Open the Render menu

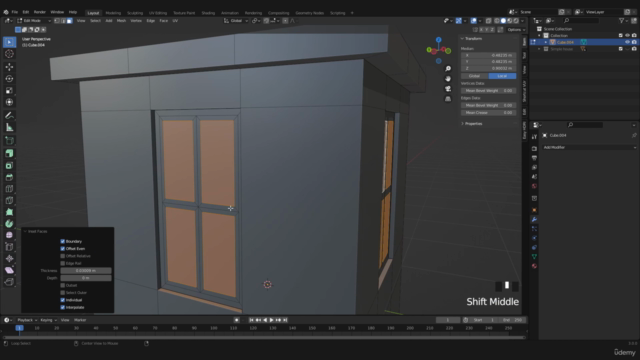tap(40, 12)
